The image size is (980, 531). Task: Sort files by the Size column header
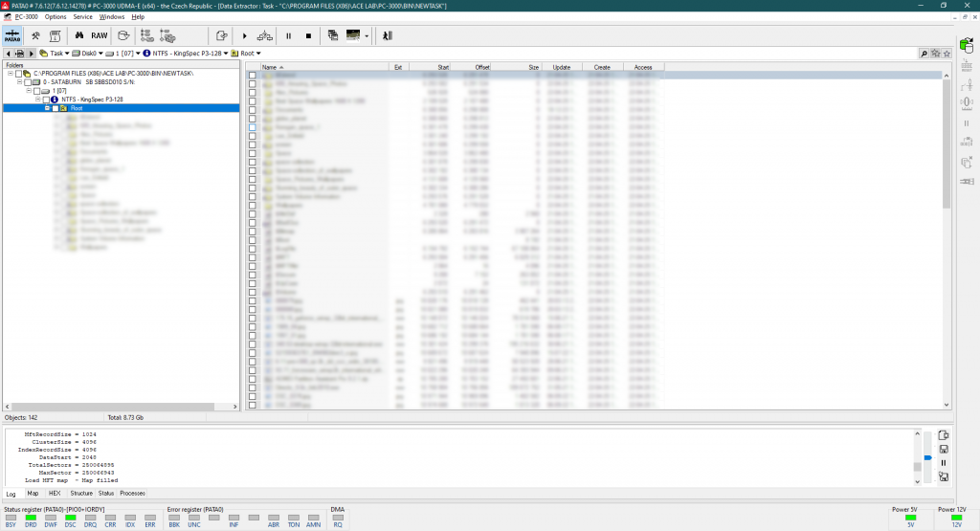[532, 67]
